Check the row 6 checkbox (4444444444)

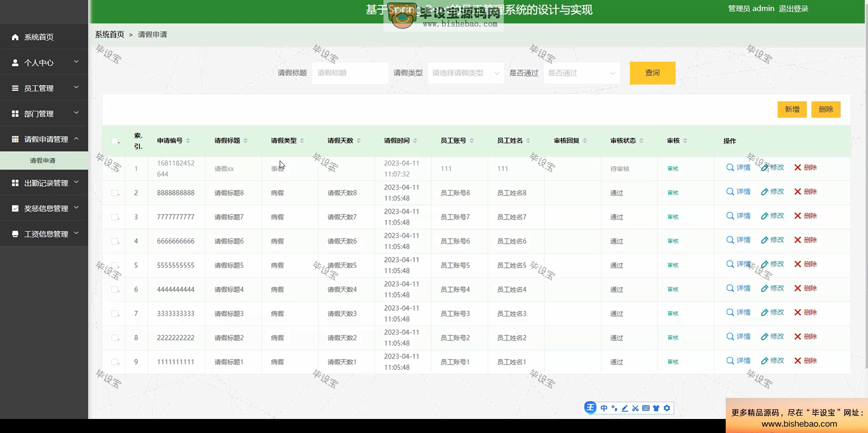[x=114, y=290]
